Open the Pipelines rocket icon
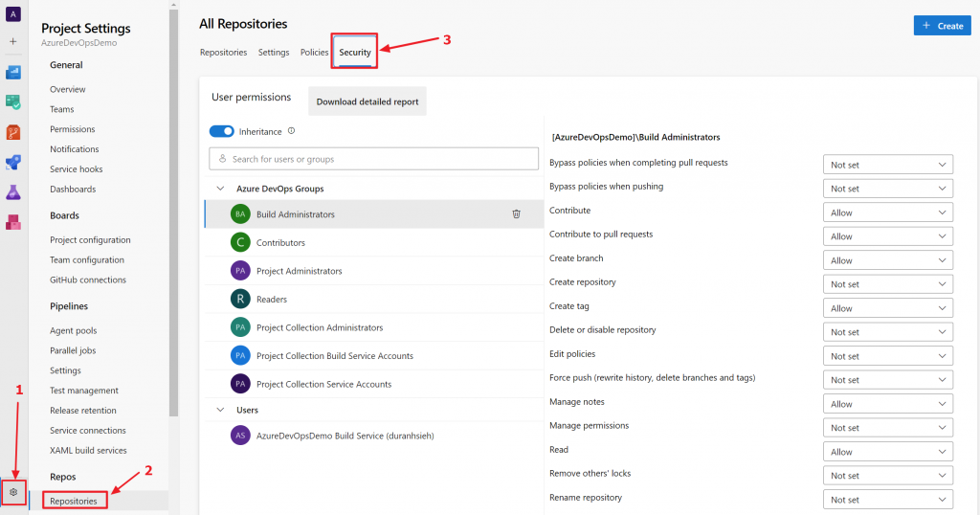This screenshot has width=980, height=515. (13, 163)
